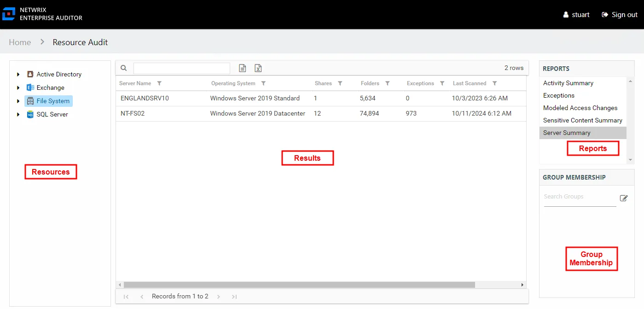The height and width of the screenshot is (309, 644).
Task: Select File System label in resources tree
Action: click(x=53, y=101)
